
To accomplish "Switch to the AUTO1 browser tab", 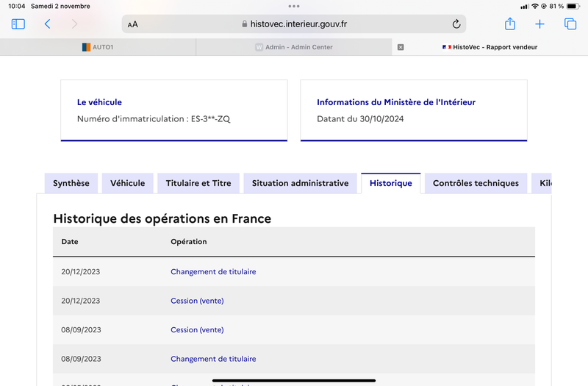I will [98, 47].
